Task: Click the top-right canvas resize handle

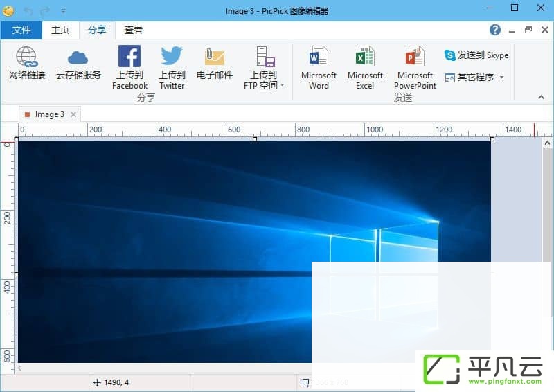Action: click(492, 139)
